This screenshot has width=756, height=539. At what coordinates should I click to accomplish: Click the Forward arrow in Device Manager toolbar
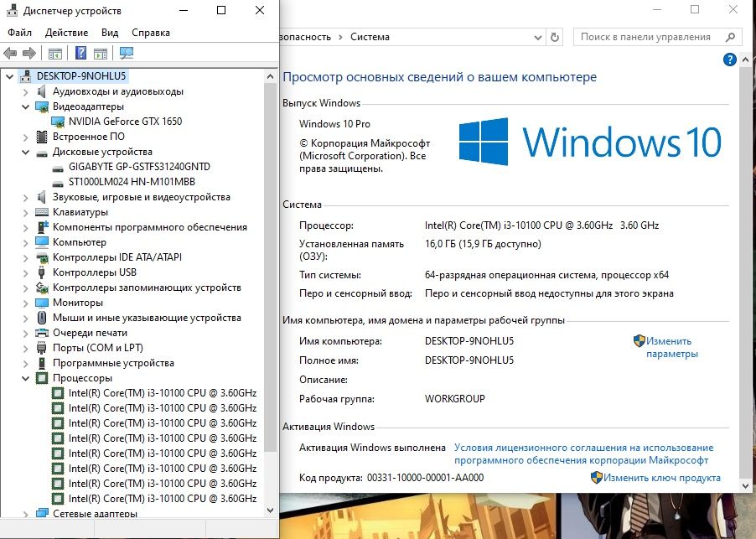point(29,54)
